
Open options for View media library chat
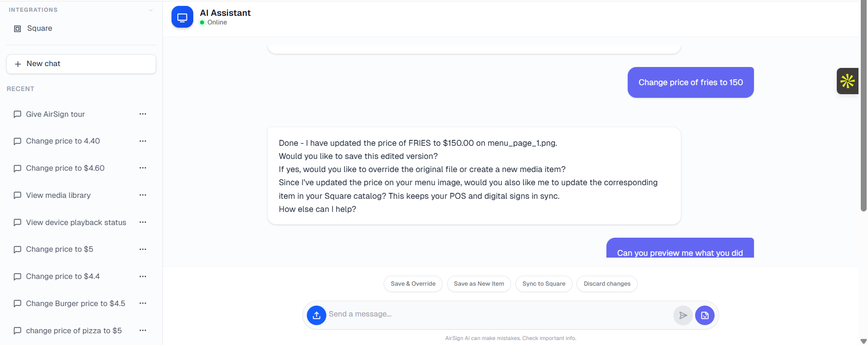point(143,195)
